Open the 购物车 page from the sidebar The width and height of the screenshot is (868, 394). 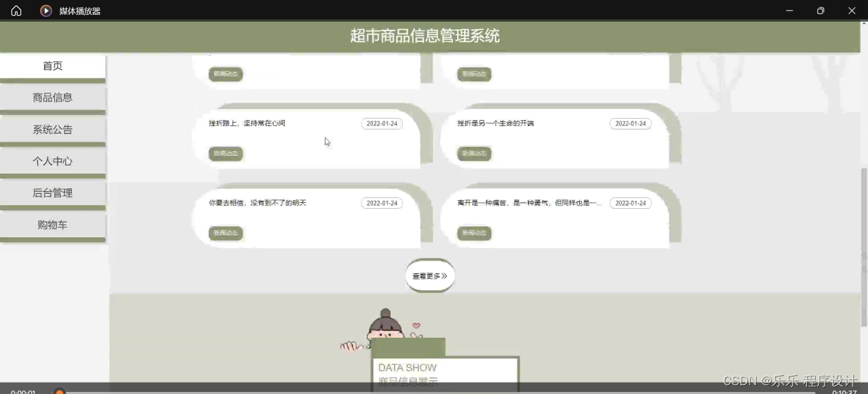click(x=53, y=224)
